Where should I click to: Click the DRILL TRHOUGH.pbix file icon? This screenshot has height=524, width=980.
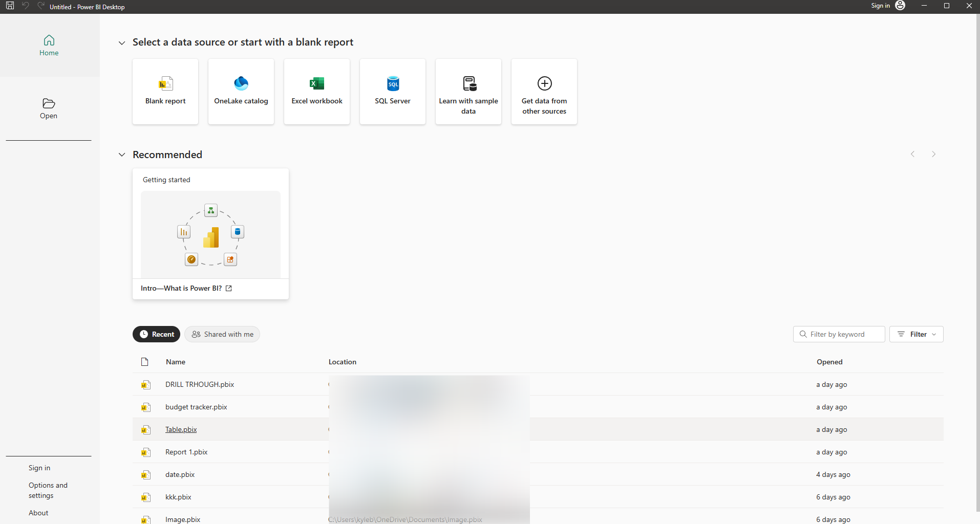point(146,385)
